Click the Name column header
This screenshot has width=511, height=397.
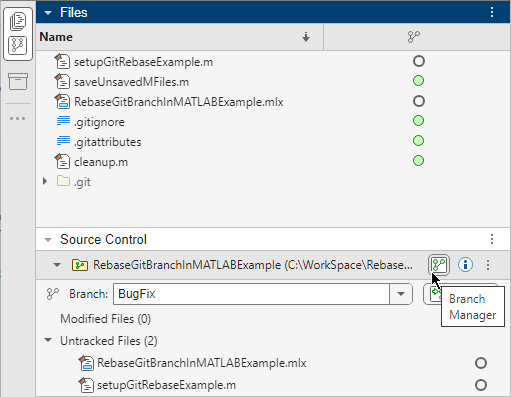tap(56, 37)
